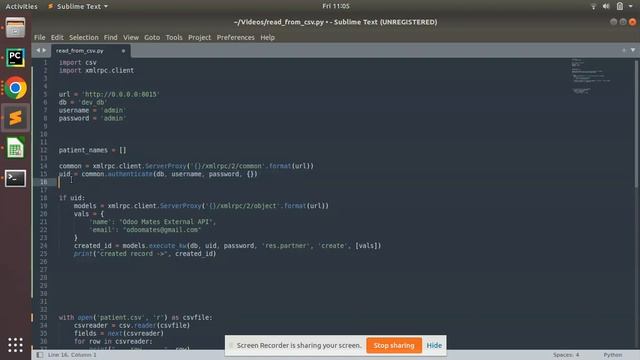Click the new tab plus button

tap(624, 50)
